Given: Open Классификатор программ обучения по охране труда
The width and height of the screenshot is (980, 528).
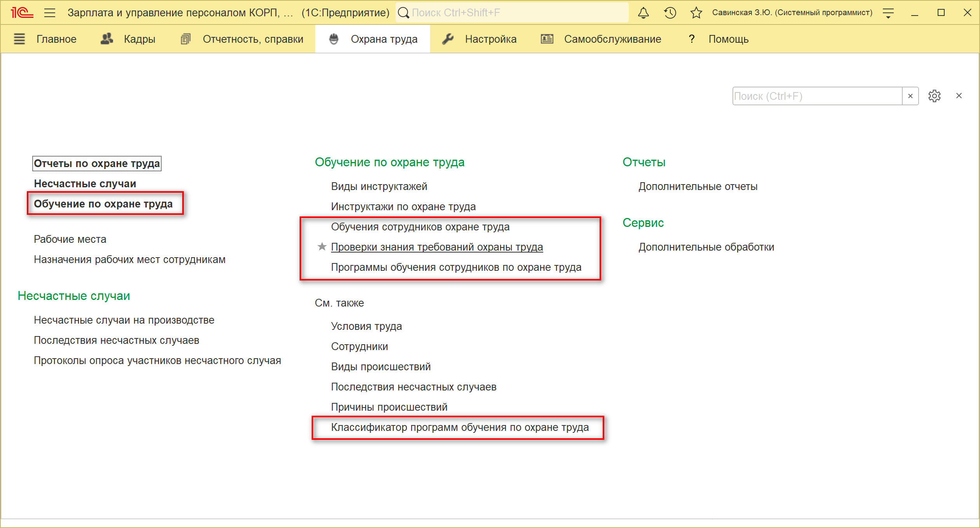Looking at the screenshot, I should (460, 427).
